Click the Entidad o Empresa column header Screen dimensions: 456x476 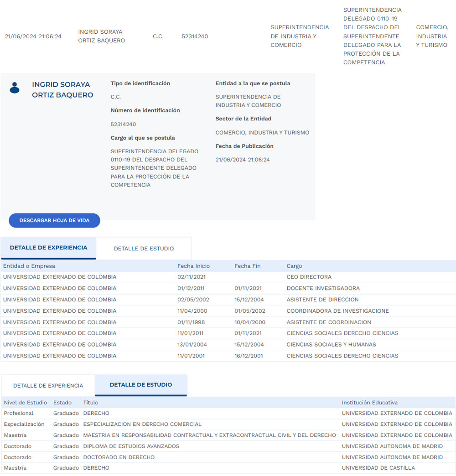29,266
